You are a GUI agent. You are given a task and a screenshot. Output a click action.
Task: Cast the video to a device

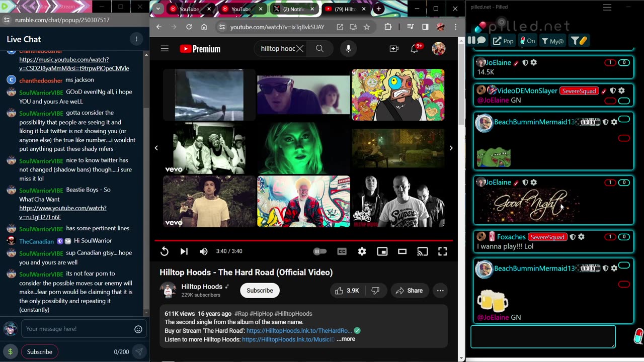pos(423,251)
